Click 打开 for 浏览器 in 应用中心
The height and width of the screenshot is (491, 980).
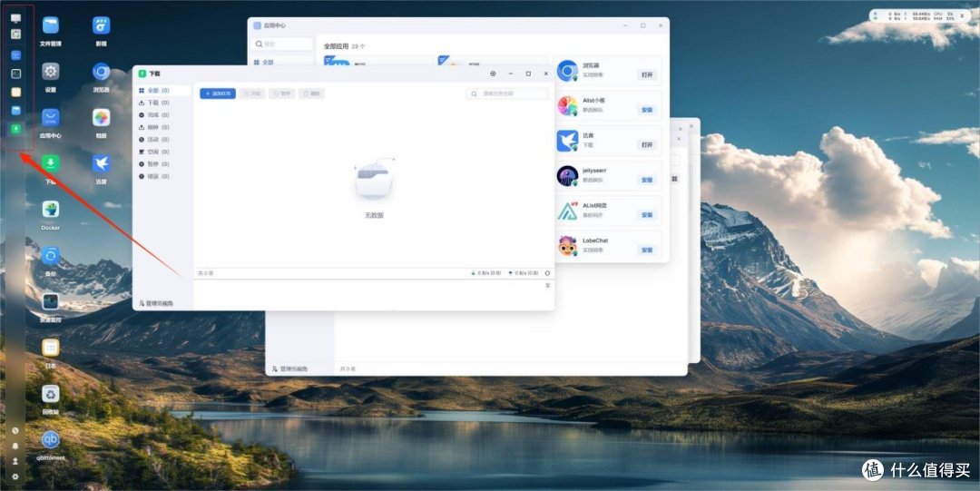tap(647, 75)
